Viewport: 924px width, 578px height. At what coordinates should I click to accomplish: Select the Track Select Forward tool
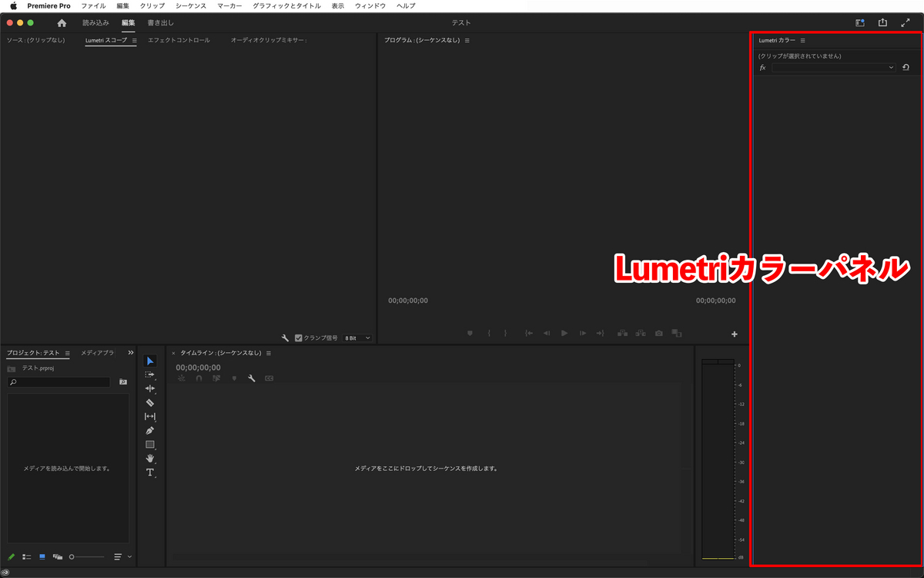(x=150, y=375)
